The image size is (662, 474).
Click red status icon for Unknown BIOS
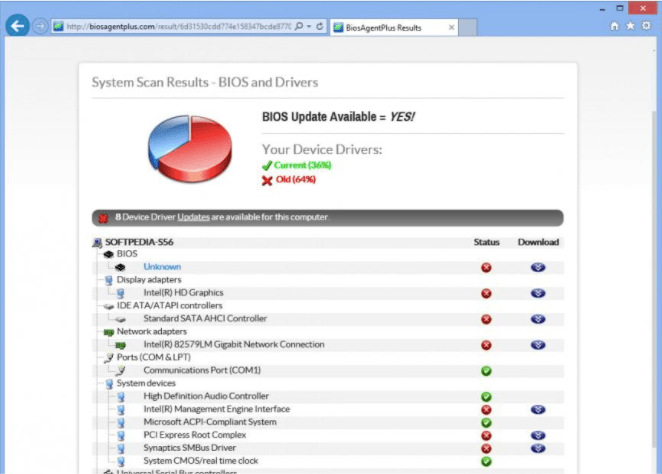tap(486, 268)
